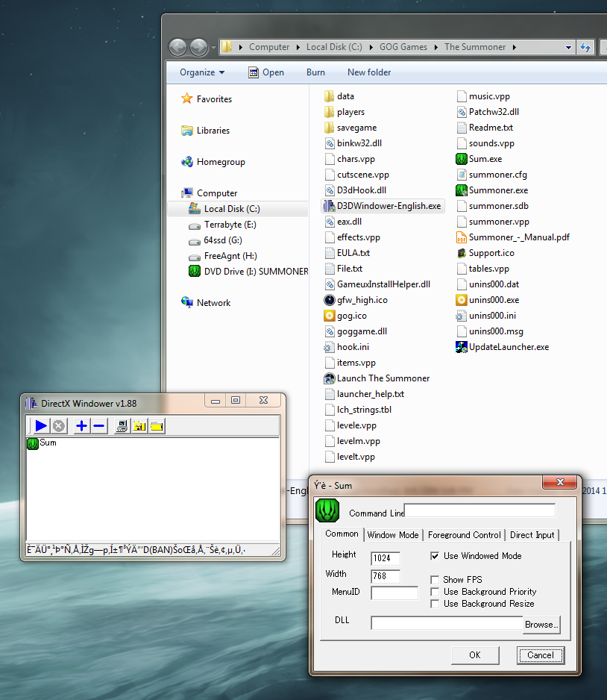Select the Common tab
The height and width of the screenshot is (700, 607).
342,534
